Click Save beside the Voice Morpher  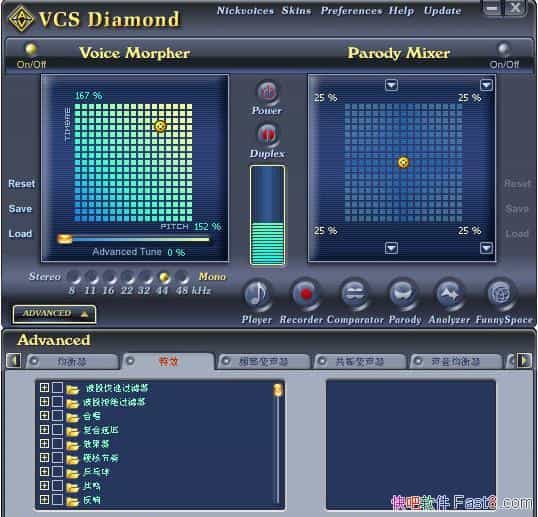[20, 209]
